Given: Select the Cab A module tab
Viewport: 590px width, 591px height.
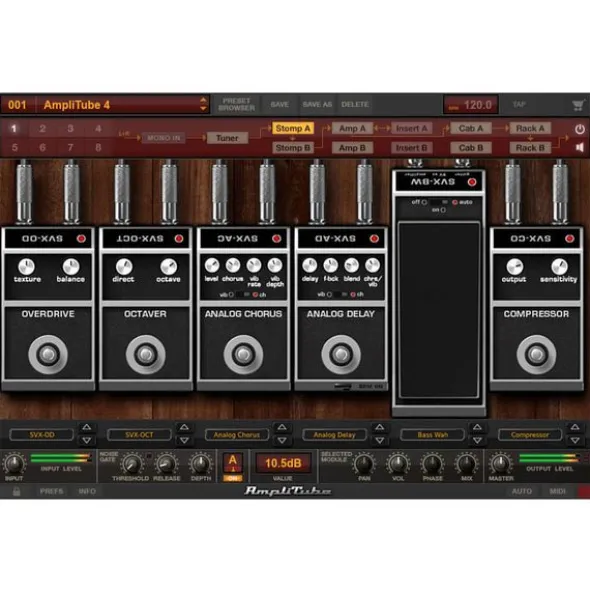Looking at the screenshot, I should pyautogui.click(x=471, y=129).
